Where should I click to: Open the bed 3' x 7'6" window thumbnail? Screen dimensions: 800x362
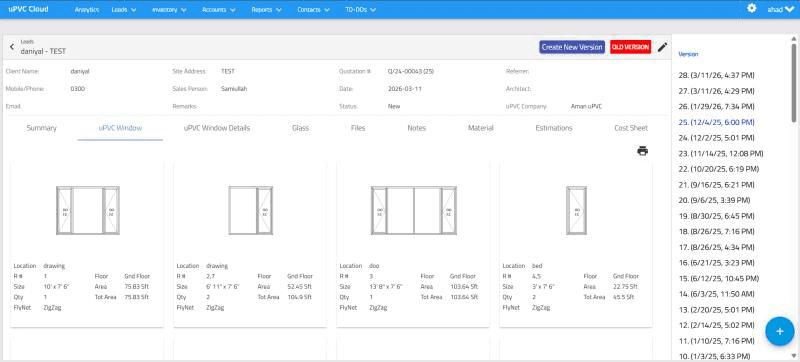pos(577,210)
